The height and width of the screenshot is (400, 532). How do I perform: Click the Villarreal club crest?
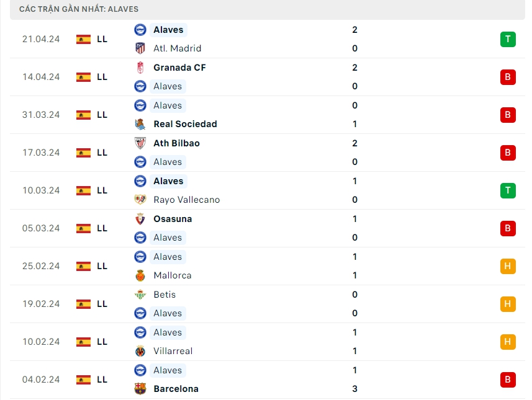point(140,351)
